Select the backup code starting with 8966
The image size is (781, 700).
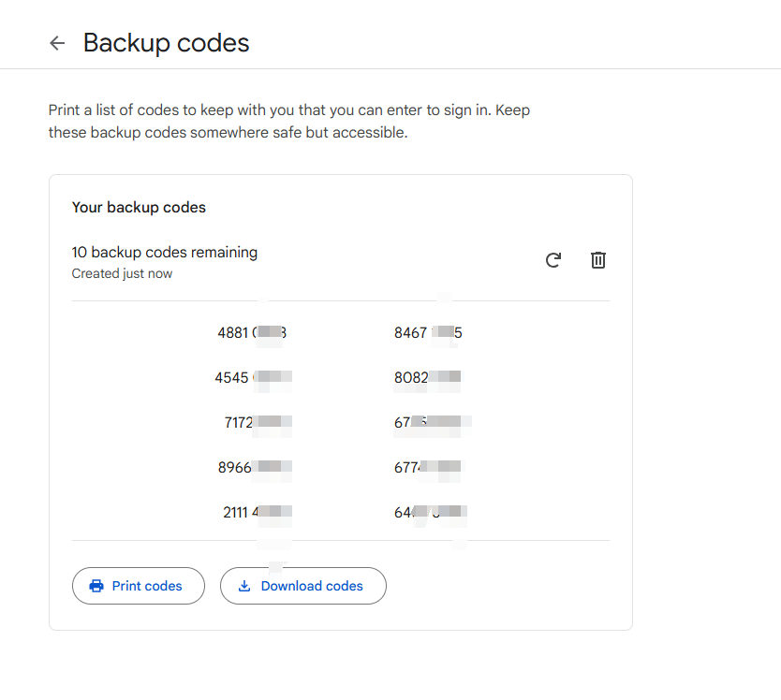pyautogui.click(x=253, y=467)
